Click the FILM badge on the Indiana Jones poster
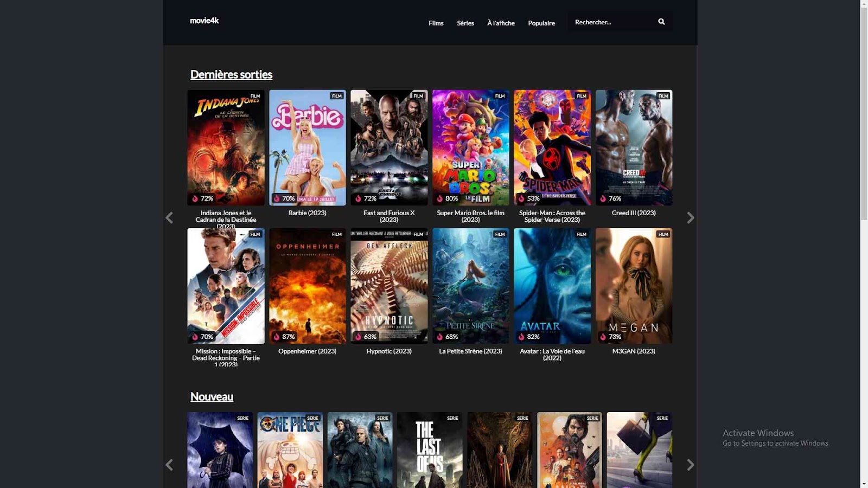Viewport: 868px width, 488px height. [x=255, y=96]
